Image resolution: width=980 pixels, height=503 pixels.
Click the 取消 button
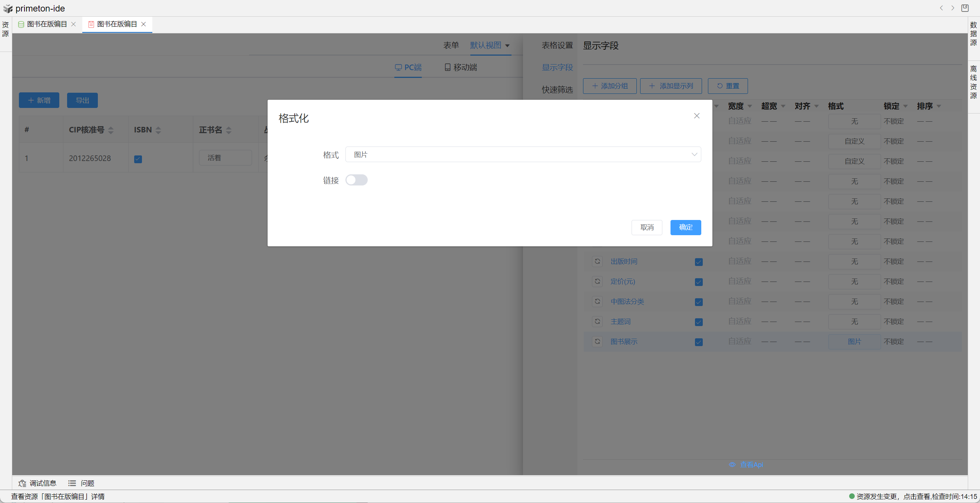tap(647, 227)
